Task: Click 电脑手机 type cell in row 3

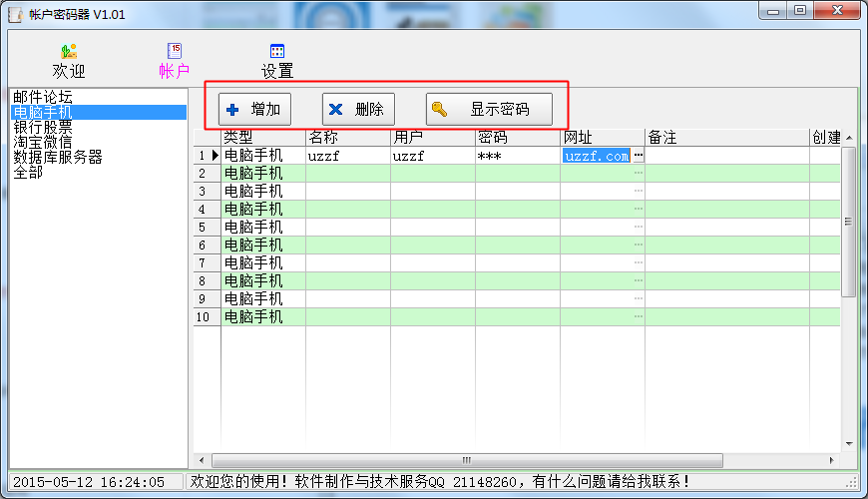Action: pyautogui.click(x=263, y=191)
